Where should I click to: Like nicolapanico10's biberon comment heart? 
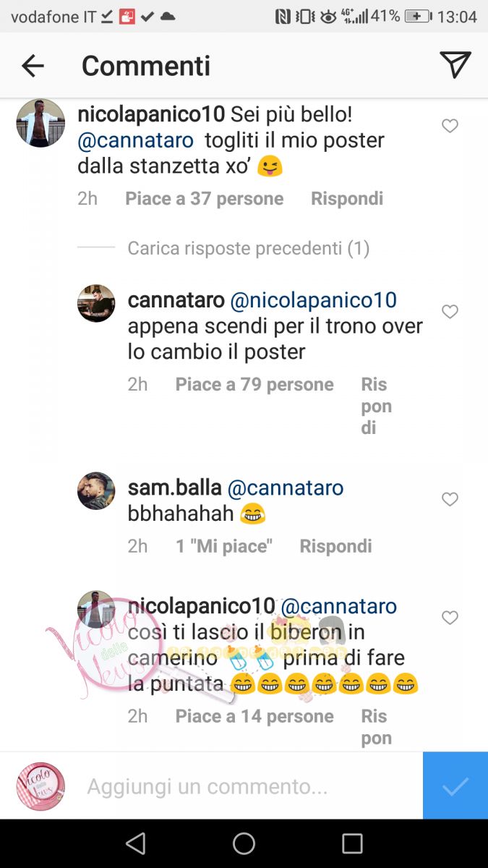click(x=450, y=618)
